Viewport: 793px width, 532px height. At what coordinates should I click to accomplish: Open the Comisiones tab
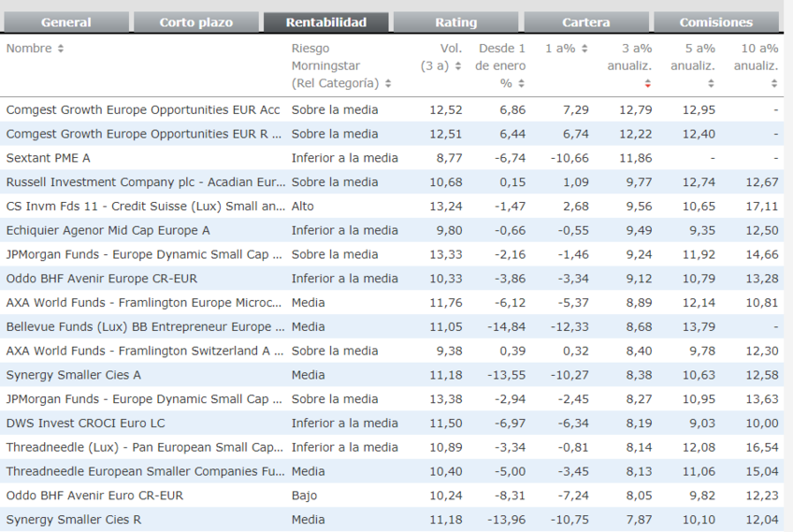click(x=716, y=22)
